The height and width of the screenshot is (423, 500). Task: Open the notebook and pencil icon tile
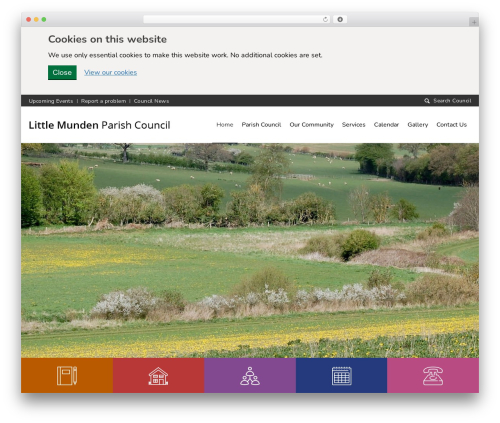coord(67,376)
